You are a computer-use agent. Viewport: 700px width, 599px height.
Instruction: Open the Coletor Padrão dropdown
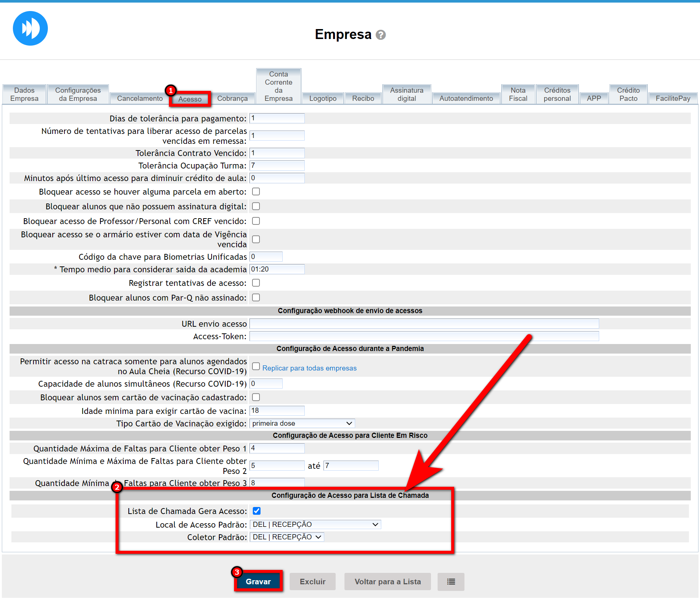(x=287, y=537)
